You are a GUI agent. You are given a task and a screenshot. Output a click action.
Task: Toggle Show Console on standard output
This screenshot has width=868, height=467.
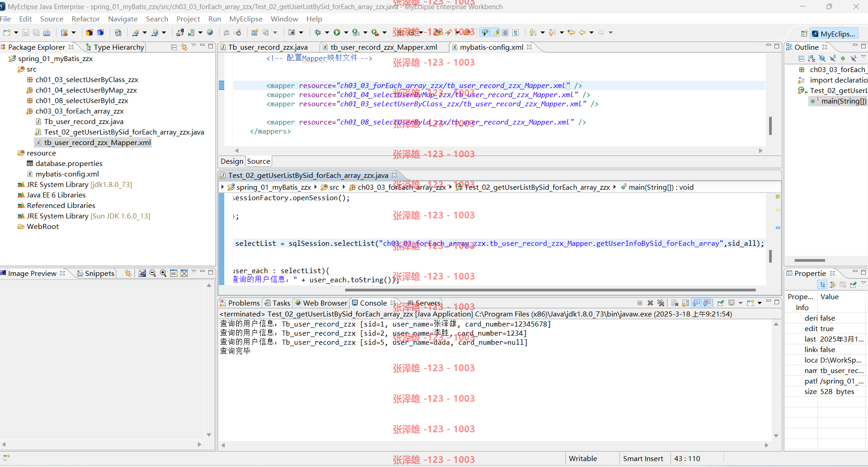[x=696, y=303]
